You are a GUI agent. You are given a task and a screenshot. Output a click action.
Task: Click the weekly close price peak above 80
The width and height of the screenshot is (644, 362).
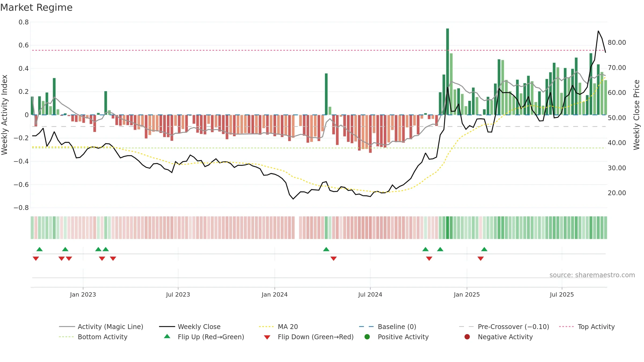[x=598, y=31]
